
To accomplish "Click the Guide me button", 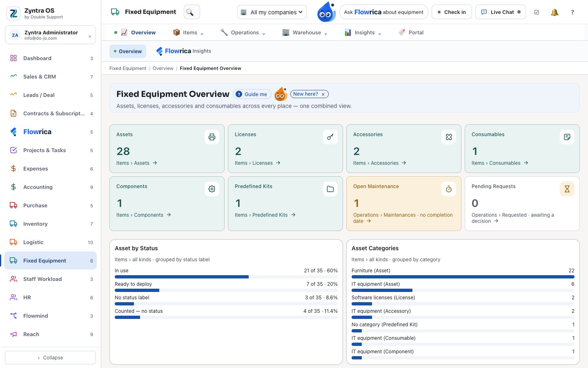I will point(252,94).
